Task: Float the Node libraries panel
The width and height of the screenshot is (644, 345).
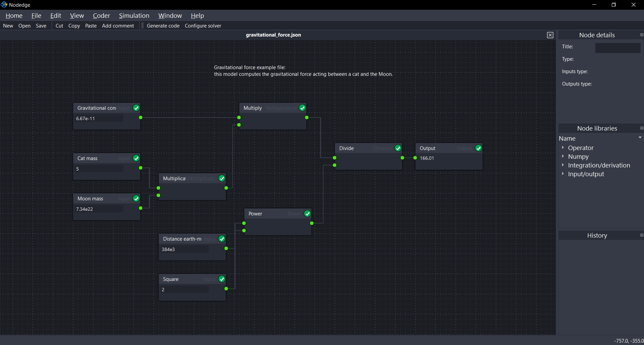Action: tap(642, 128)
